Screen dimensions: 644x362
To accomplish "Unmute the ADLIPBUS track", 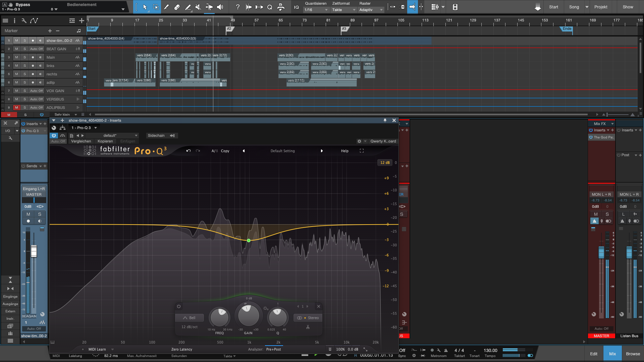I will [16, 108].
